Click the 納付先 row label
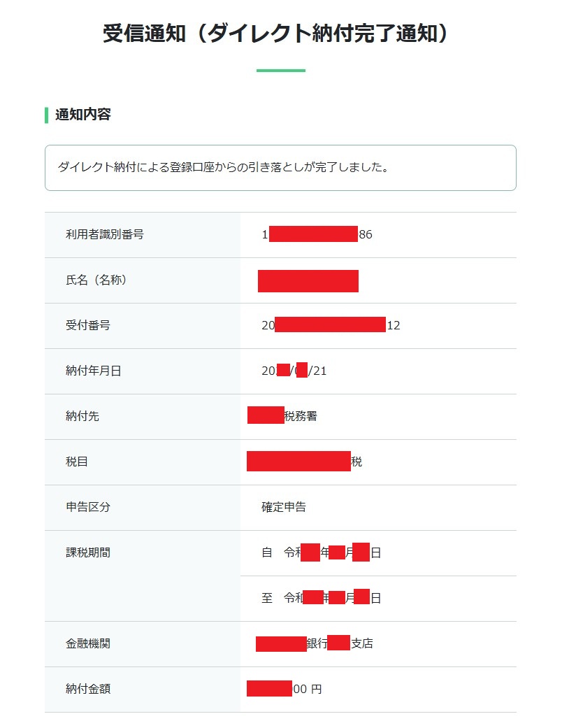The width and height of the screenshot is (569, 728). (x=82, y=417)
